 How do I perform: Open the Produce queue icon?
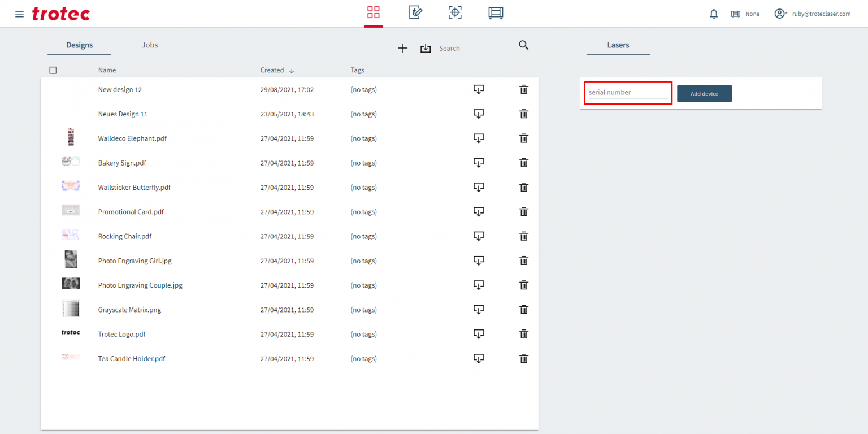click(496, 13)
